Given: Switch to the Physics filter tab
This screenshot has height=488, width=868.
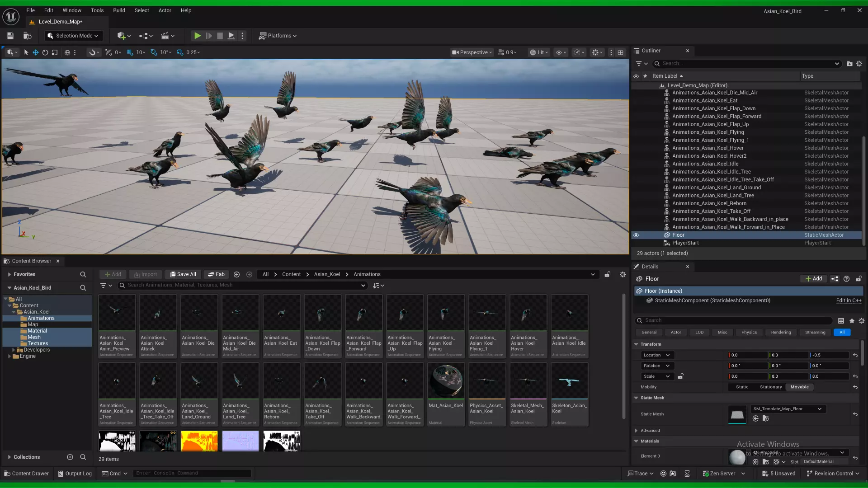Looking at the screenshot, I should 749,333.
